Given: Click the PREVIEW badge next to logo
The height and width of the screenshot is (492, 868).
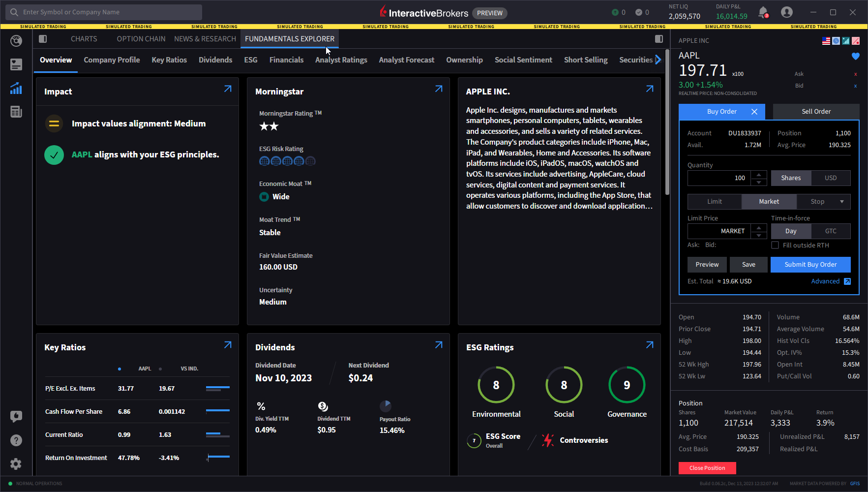Looking at the screenshot, I should (489, 13).
